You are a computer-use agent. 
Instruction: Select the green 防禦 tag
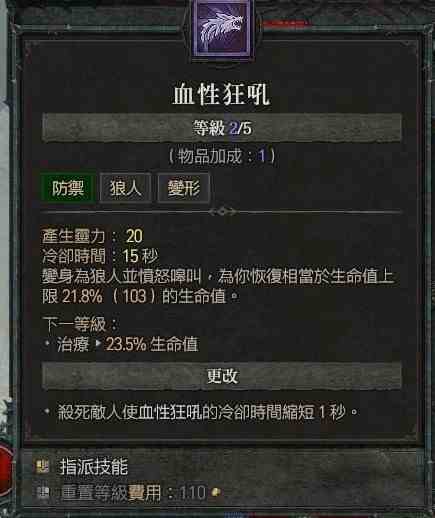pyautogui.click(x=68, y=188)
